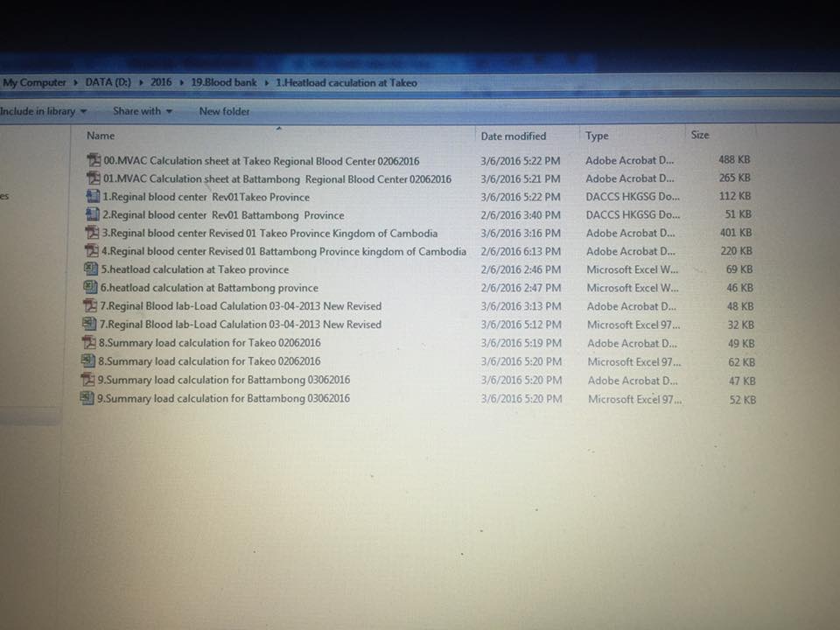Viewport: 840px width, 630px height.
Task: Click the '2/6/2016 3:40 PM' date cell
Action: (x=521, y=215)
